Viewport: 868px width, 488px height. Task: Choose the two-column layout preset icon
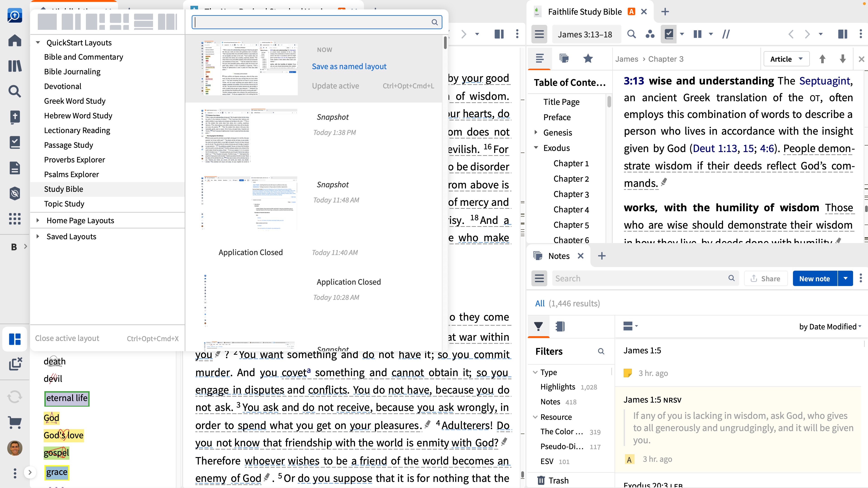click(71, 22)
